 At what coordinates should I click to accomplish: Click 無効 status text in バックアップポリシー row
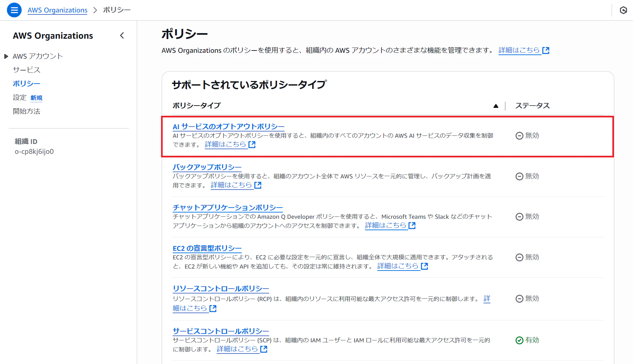coord(532,176)
